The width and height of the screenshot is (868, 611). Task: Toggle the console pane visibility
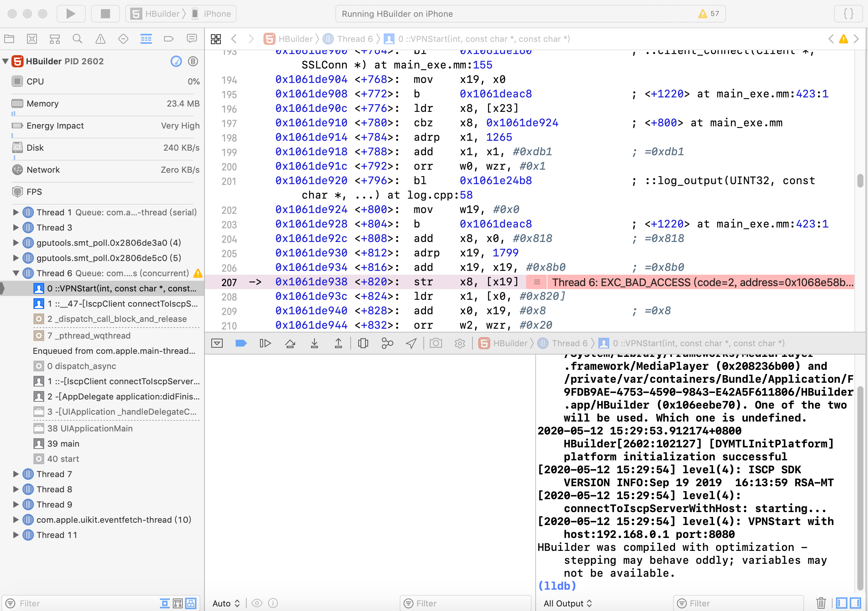[855, 603]
